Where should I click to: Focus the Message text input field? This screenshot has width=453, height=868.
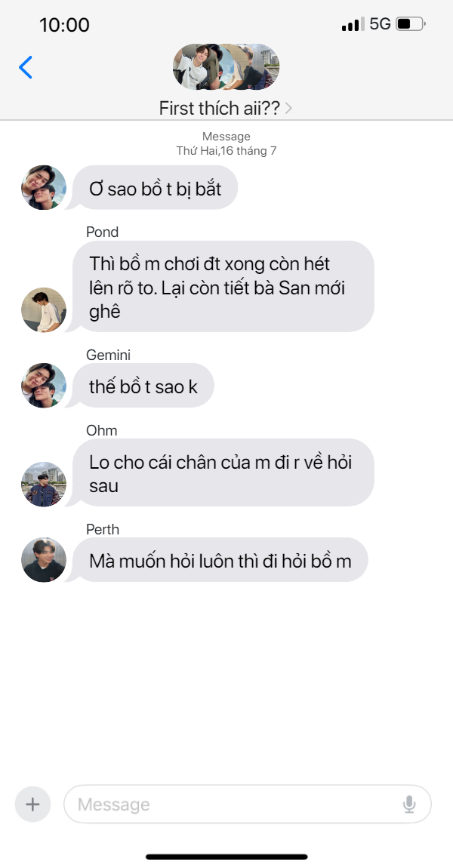pyautogui.click(x=248, y=804)
